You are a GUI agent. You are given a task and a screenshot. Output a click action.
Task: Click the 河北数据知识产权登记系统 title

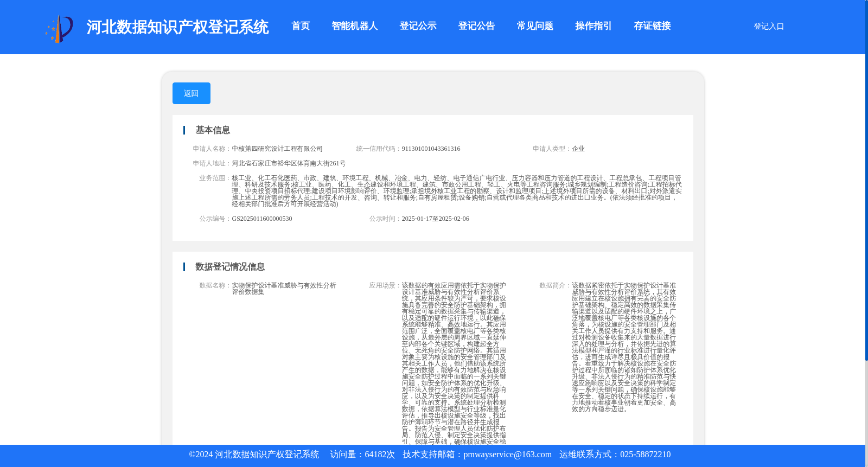pos(177,27)
